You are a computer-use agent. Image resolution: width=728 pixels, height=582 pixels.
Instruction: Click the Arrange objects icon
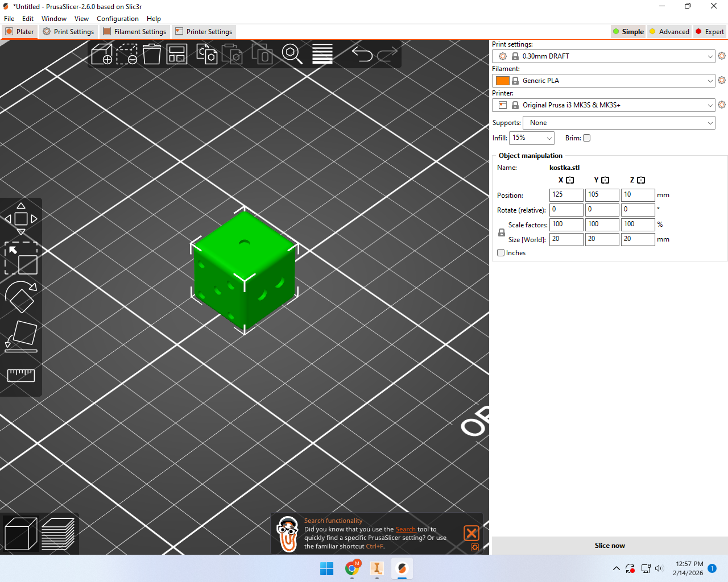177,55
